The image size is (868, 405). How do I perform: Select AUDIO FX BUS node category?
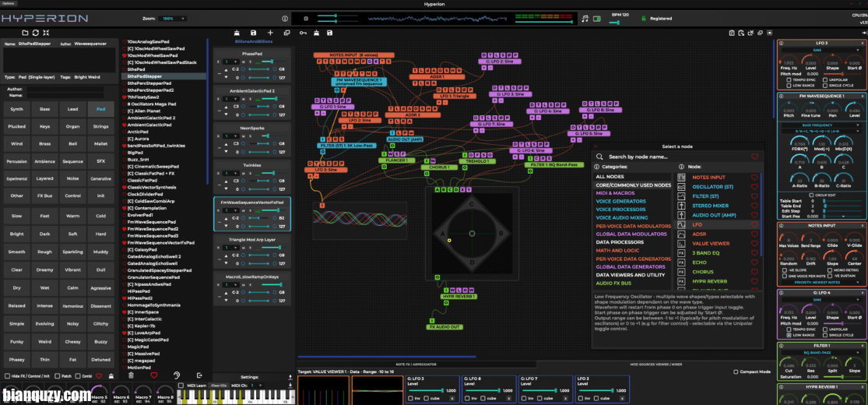coord(613,283)
